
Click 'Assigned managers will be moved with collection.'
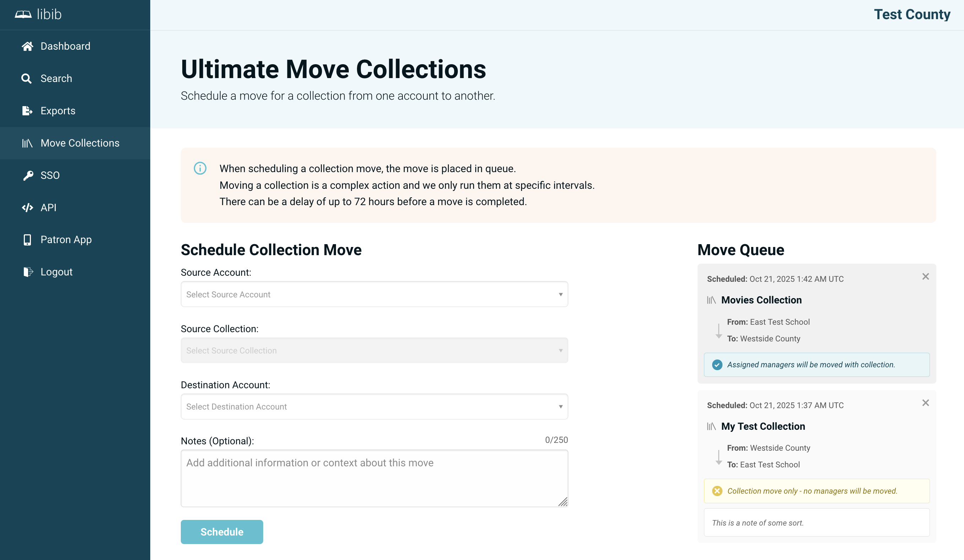pos(811,365)
